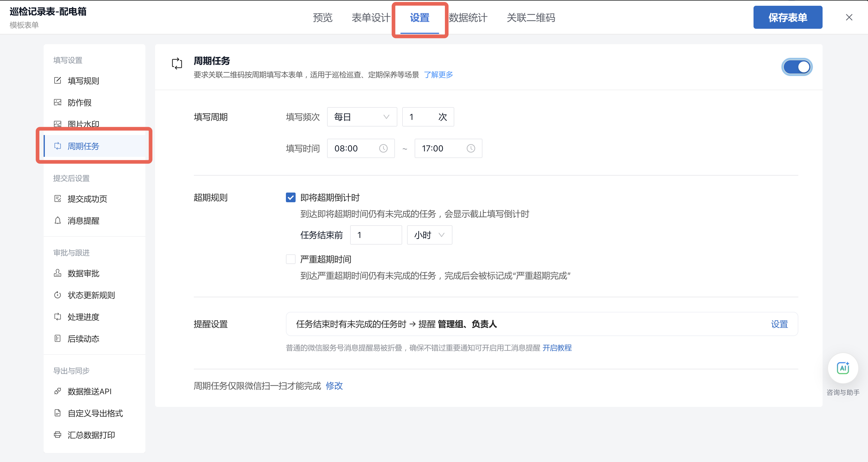Viewport: 868px width, 462px height.
Task: Open the 每日 frequency dropdown
Action: [362, 117]
